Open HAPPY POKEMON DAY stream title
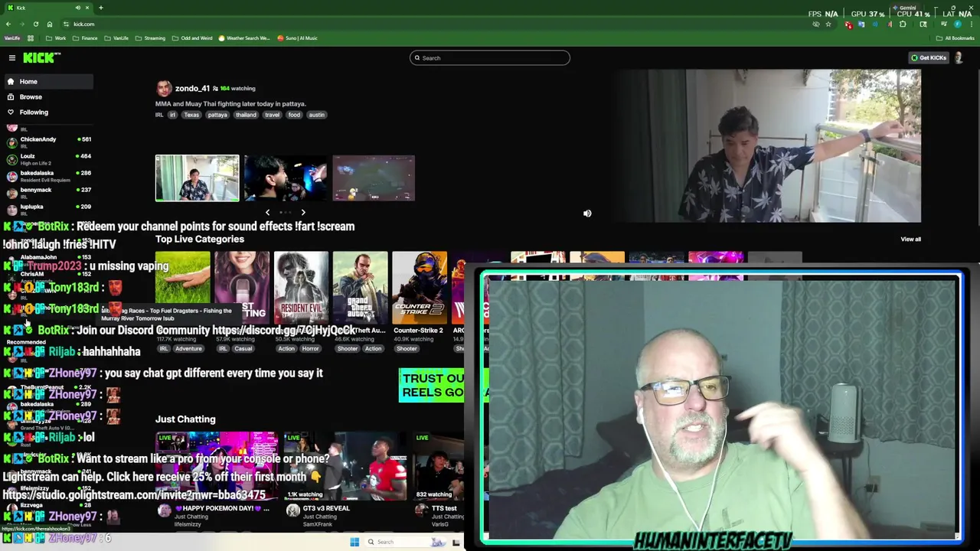980x551 pixels. [x=222, y=508]
